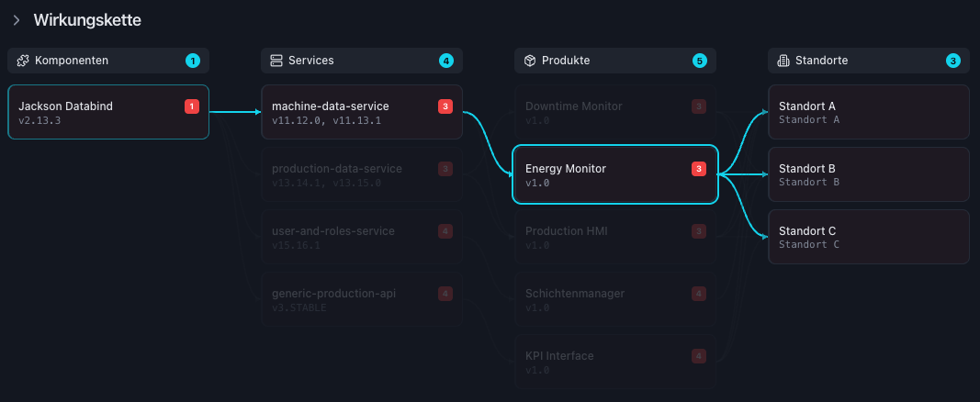Select the Energy Monitor product card
Image resolution: width=980 pixels, height=402 pixels.
[615, 174]
